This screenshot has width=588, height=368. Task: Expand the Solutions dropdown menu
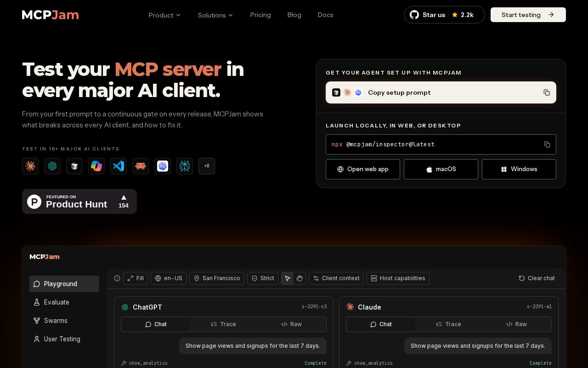click(x=215, y=15)
